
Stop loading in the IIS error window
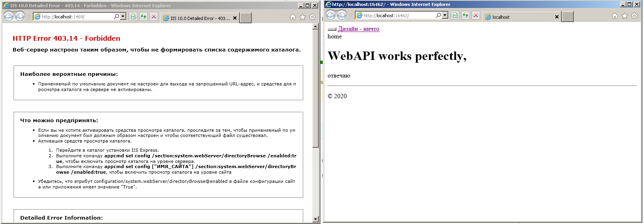pos(154,16)
